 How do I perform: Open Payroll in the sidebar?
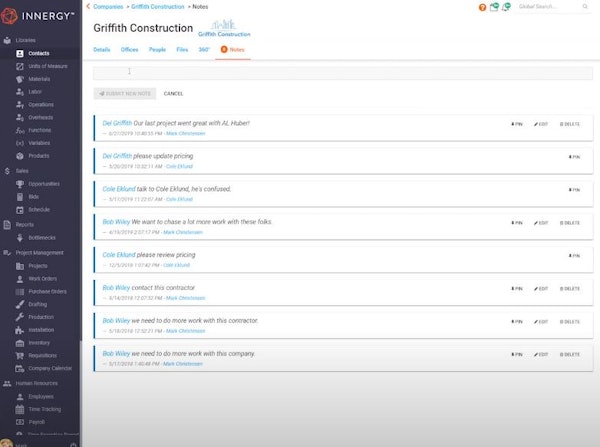36,422
